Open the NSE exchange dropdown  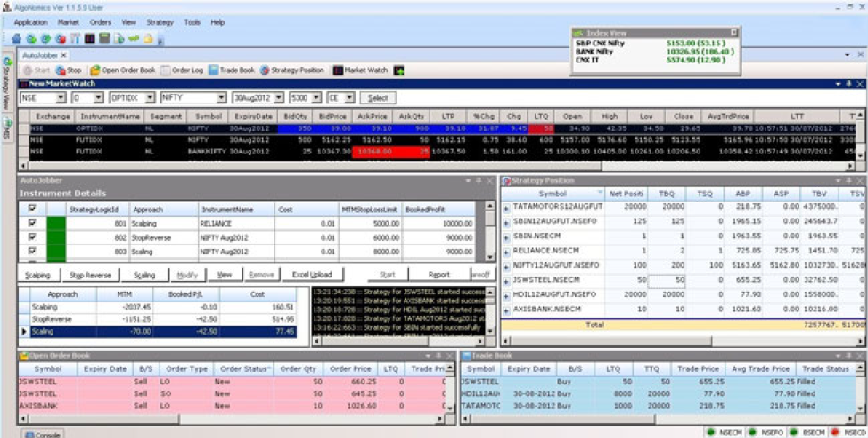pyautogui.click(x=61, y=98)
